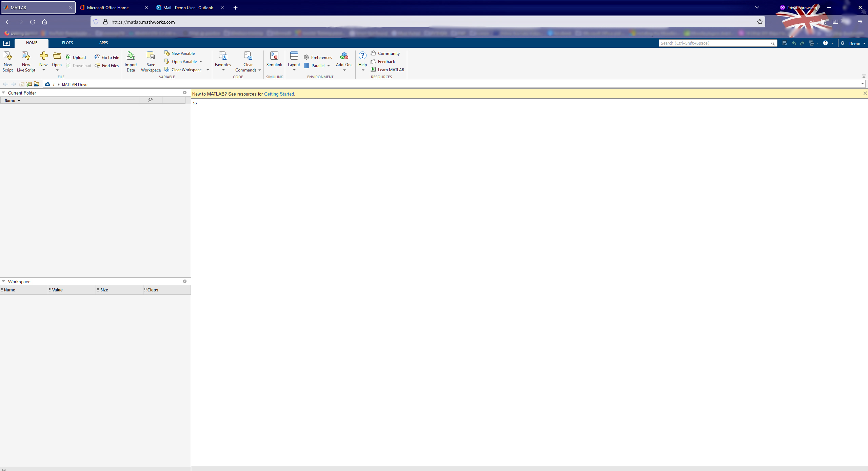Expand the Open Variable dropdown arrow
Image resolution: width=868 pixels, height=471 pixels.
(201, 62)
